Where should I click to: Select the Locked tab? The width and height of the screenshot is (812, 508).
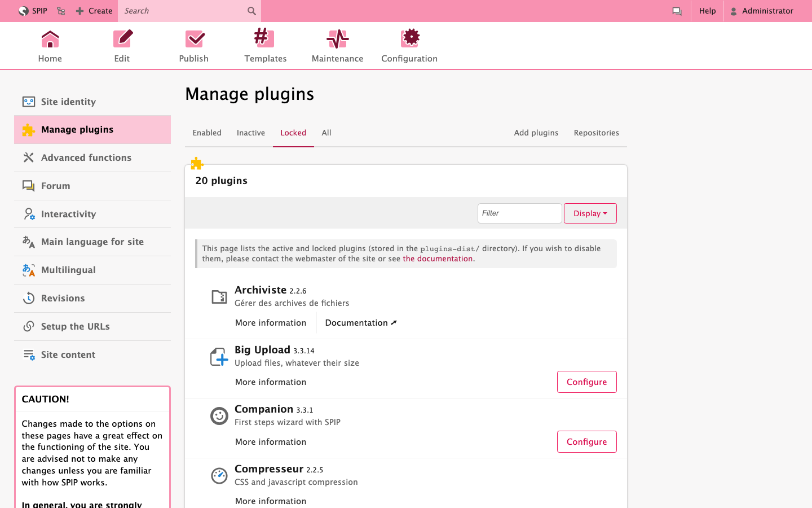click(293, 133)
